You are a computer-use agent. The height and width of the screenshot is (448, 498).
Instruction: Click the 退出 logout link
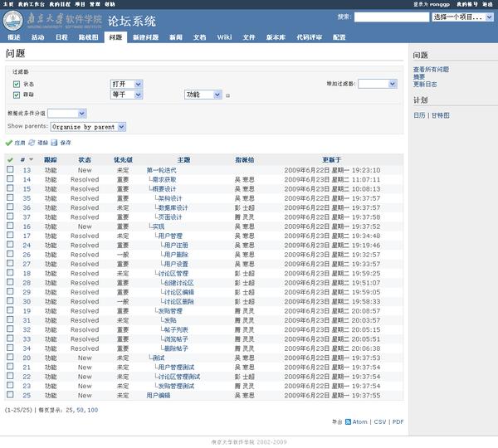(487, 4)
